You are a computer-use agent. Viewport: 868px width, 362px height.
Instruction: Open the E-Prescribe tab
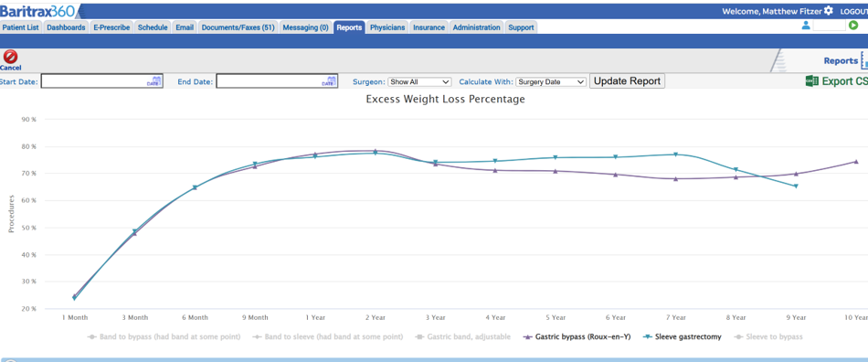click(x=111, y=27)
